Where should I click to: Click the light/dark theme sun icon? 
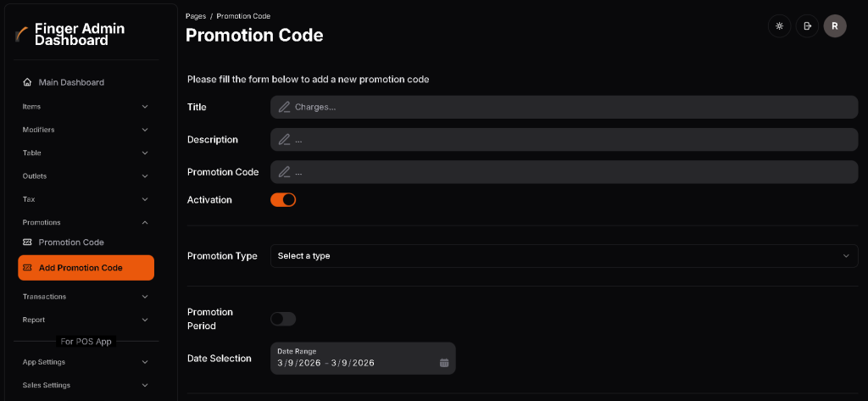(x=778, y=26)
